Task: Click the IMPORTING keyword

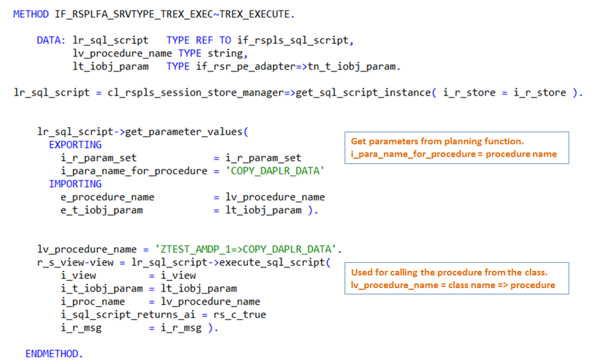Action: coord(75,184)
